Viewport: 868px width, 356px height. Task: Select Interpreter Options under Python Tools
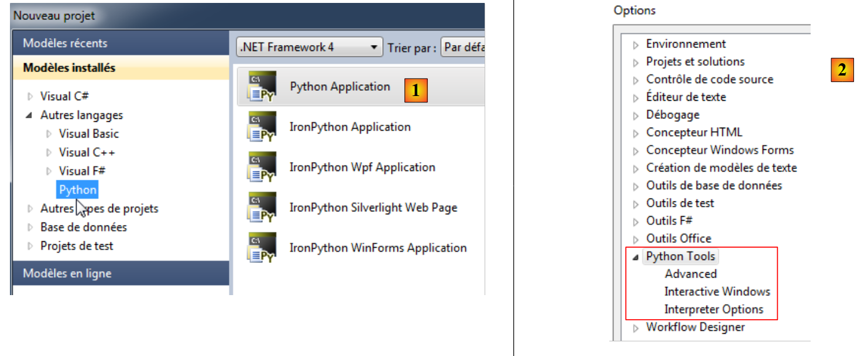click(x=713, y=309)
